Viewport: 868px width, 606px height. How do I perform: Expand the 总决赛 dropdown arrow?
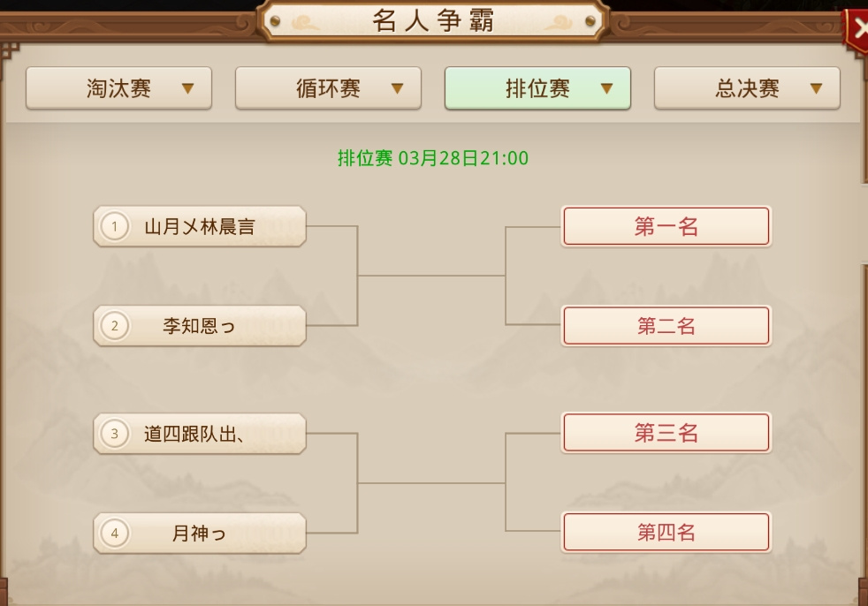click(816, 88)
